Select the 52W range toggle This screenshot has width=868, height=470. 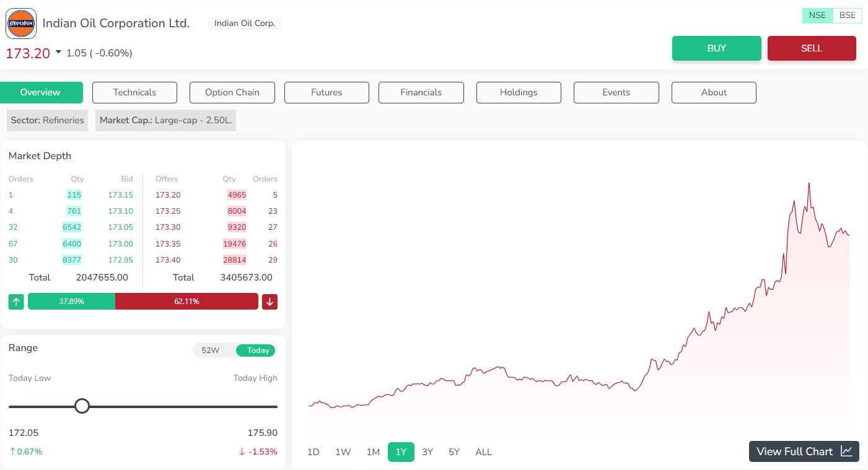click(x=211, y=350)
